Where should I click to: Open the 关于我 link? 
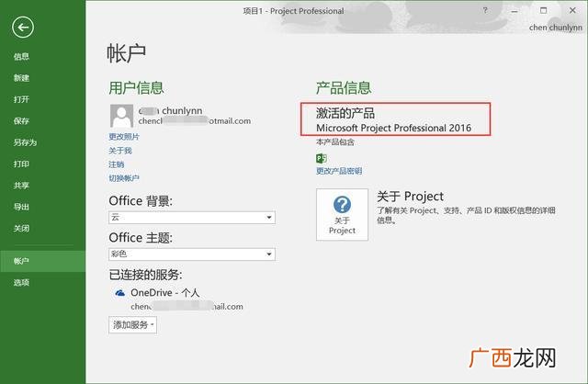120,151
